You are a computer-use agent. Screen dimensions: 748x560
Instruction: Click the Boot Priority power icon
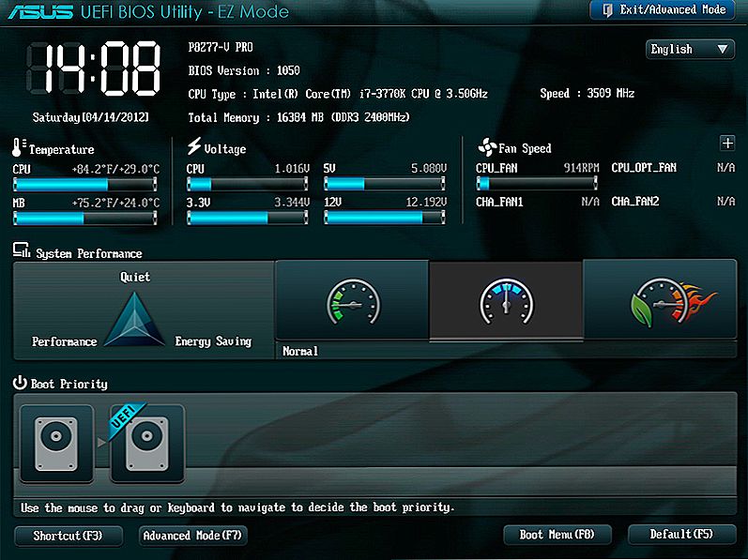[20, 382]
